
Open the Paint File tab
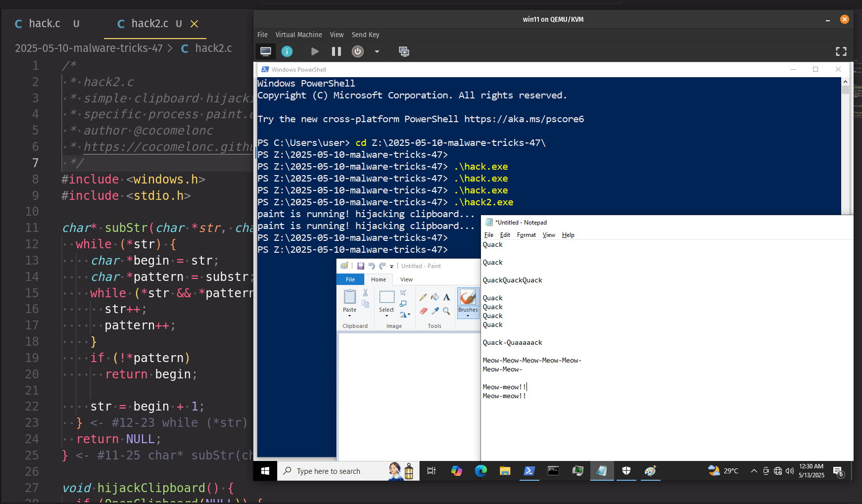(350, 279)
